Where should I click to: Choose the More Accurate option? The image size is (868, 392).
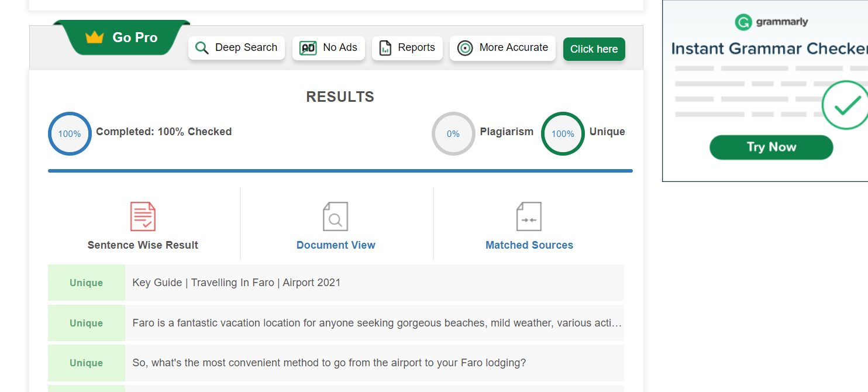502,48
